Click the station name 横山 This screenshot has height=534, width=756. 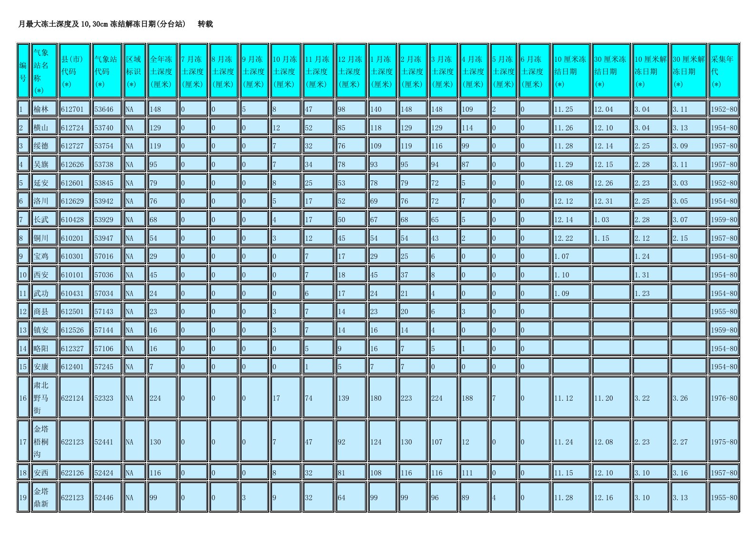pyautogui.click(x=41, y=128)
